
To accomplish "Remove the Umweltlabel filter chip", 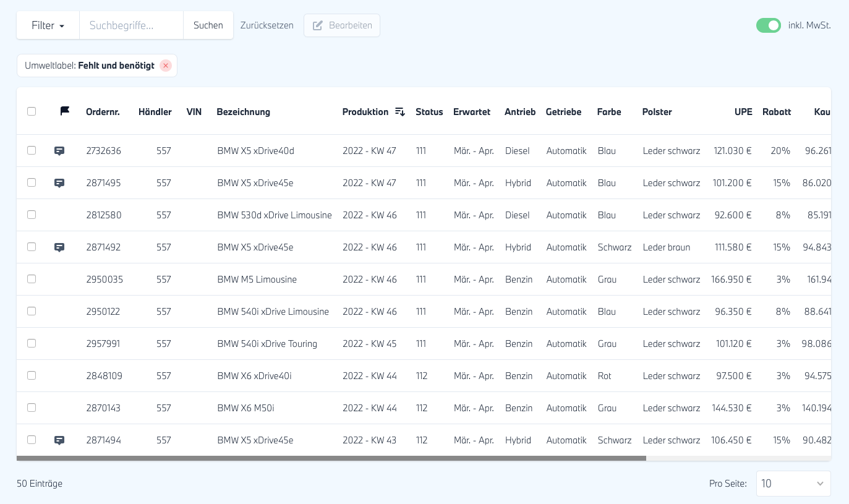I will (165, 66).
